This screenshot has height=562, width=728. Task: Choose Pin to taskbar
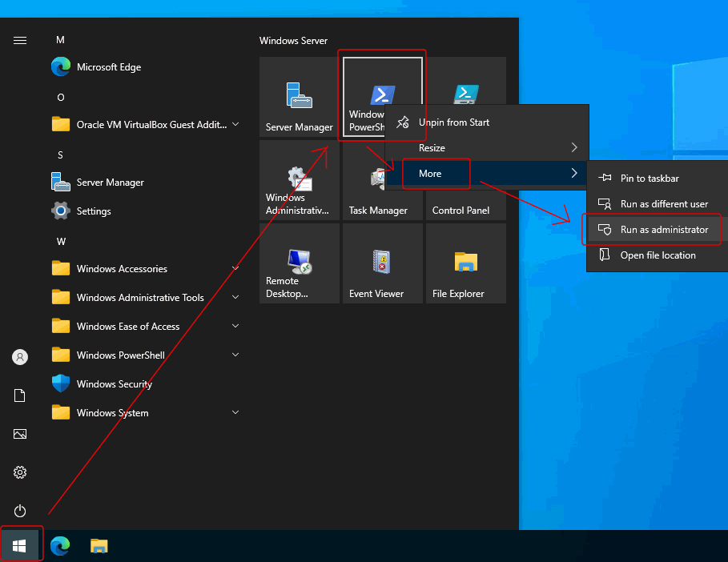pos(658,179)
